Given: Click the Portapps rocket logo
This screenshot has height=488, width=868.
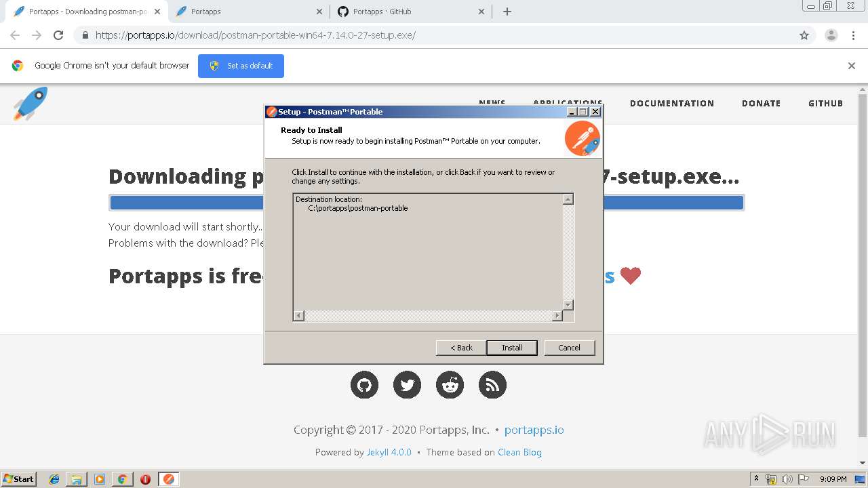Looking at the screenshot, I should click(x=30, y=104).
